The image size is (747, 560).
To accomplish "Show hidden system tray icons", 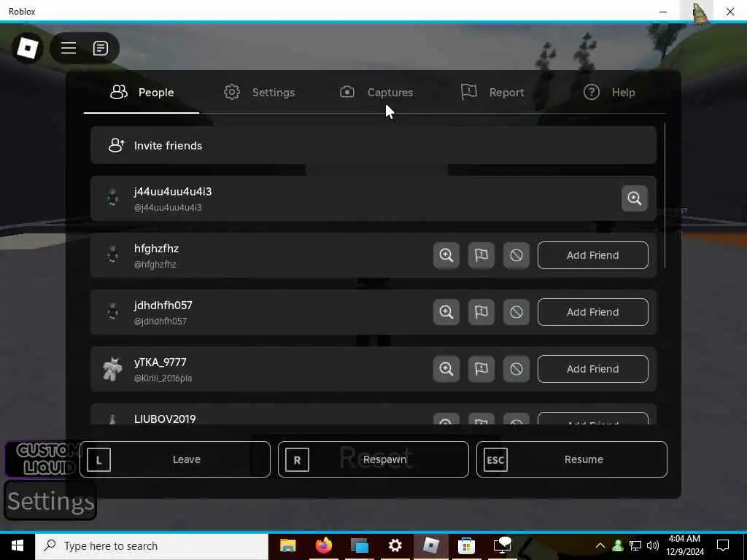I will [600, 545].
